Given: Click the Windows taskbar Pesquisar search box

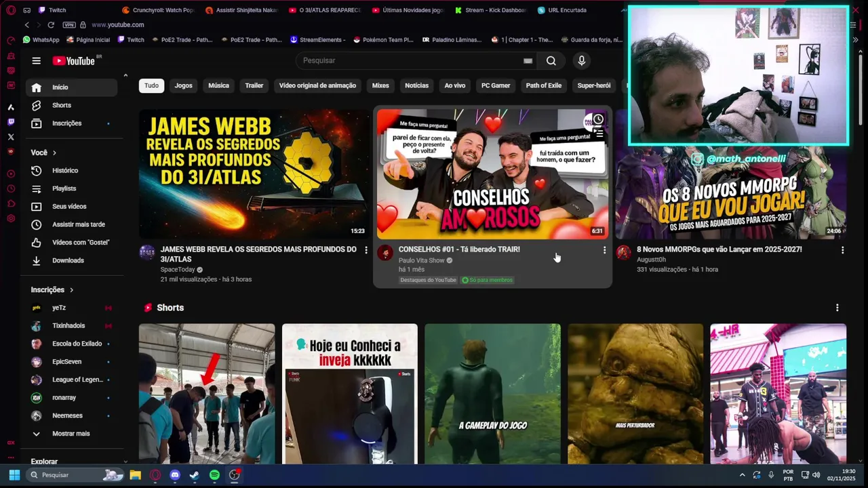Looking at the screenshot, I should point(75,475).
